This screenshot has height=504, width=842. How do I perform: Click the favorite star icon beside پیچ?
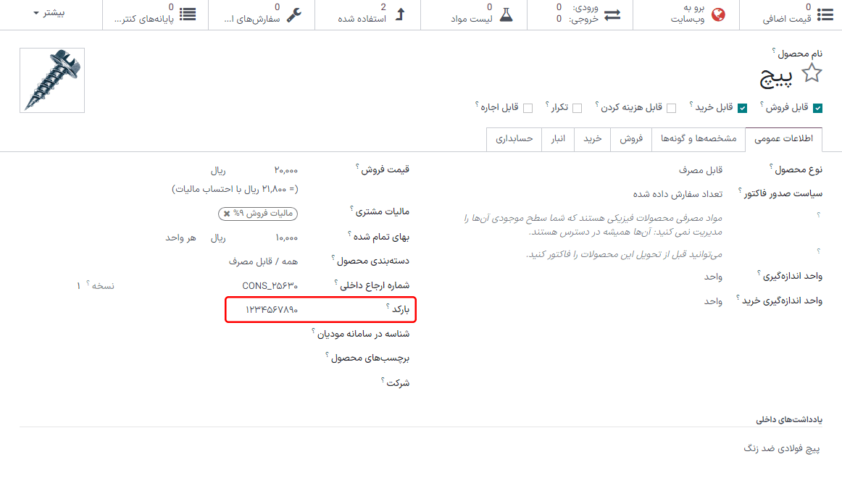pos(812,73)
